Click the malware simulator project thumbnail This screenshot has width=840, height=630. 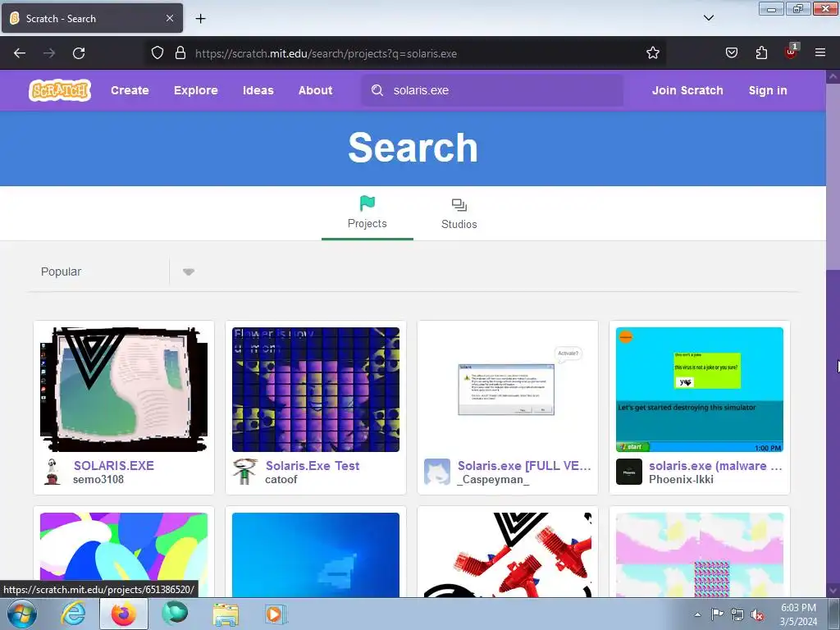pyautogui.click(x=700, y=390)
